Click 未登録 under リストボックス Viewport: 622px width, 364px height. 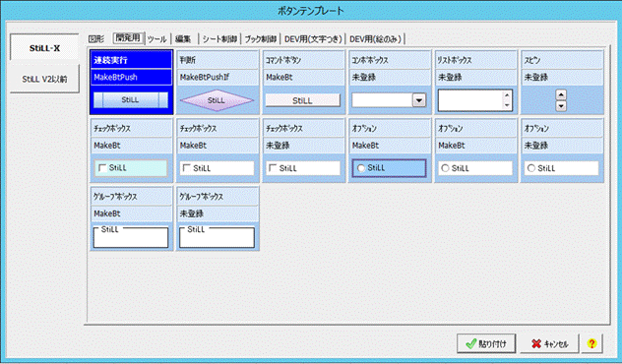pos(450,78)
